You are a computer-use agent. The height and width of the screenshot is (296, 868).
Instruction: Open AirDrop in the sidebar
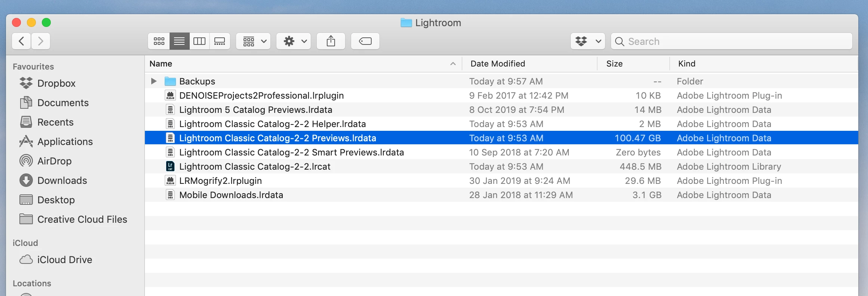coord(45,161)
